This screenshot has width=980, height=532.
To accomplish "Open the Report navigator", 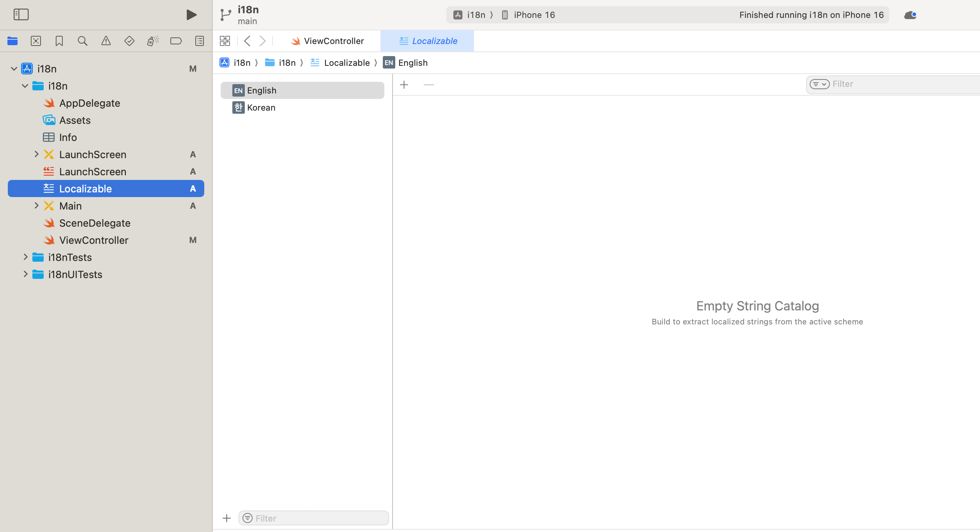I will [x=200, y=41].
